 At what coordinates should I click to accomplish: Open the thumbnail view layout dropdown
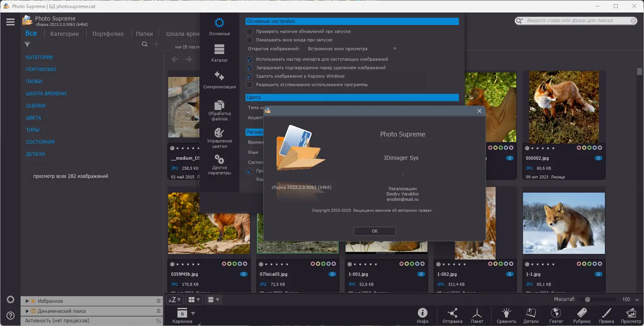click(x=194, y=300)
